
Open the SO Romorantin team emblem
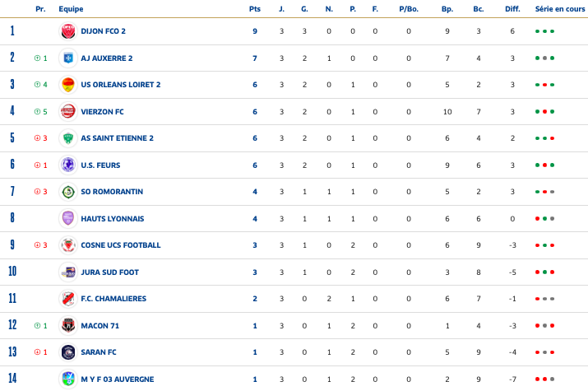pos(68,192)
